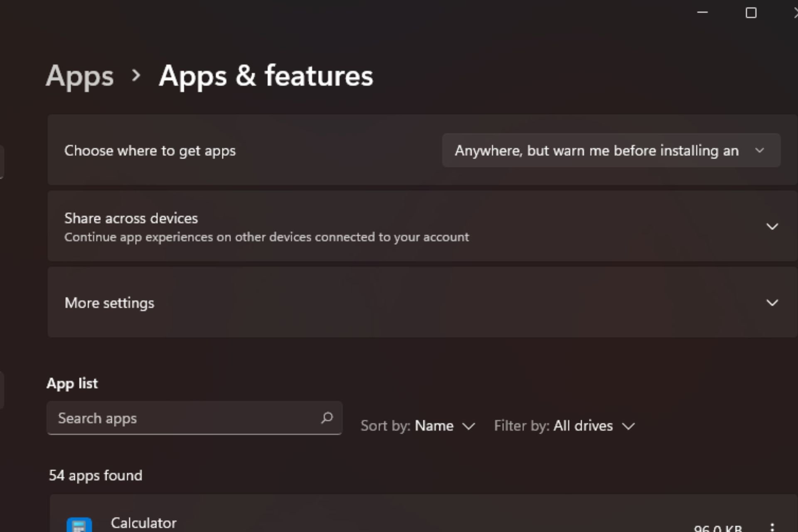Viewport: 798px width, 532px height.
Task: Expand the More settings chevron
Action: coord(772,303)
